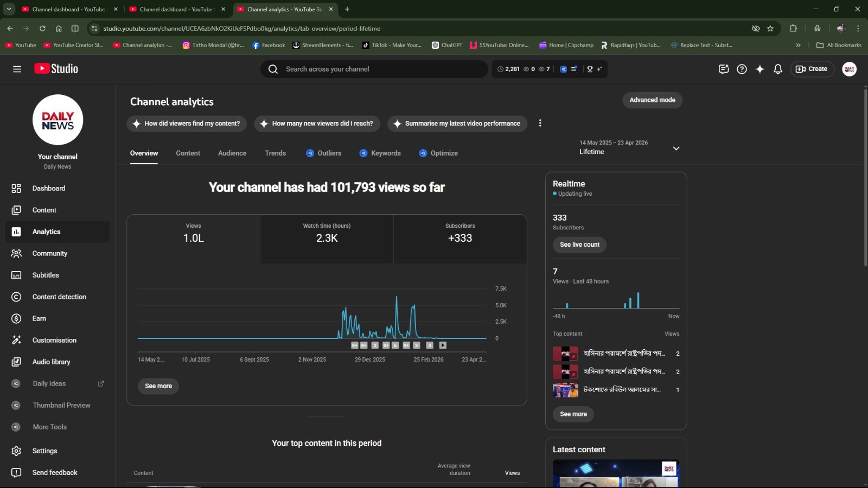The width and height of the screenshot is (868, 488).
Task: Click See live count button
Action: 579,245
